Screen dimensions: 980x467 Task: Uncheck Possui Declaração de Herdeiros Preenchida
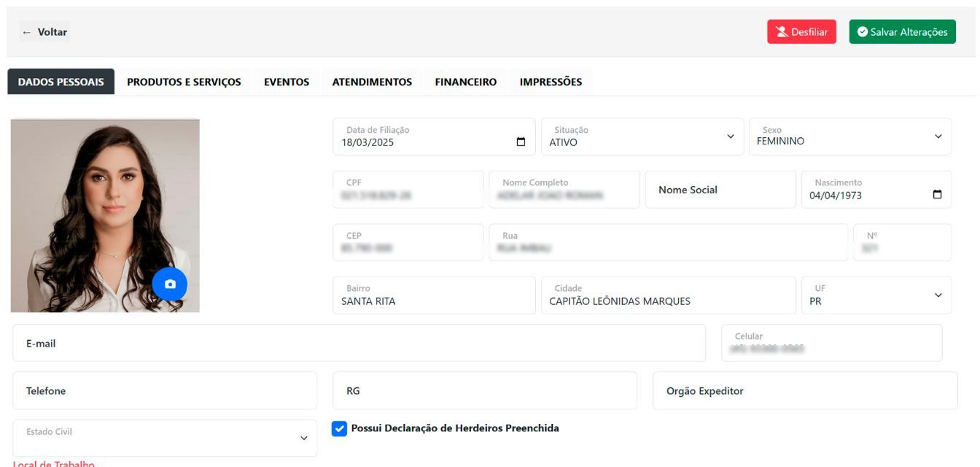[x=338, y=428]
